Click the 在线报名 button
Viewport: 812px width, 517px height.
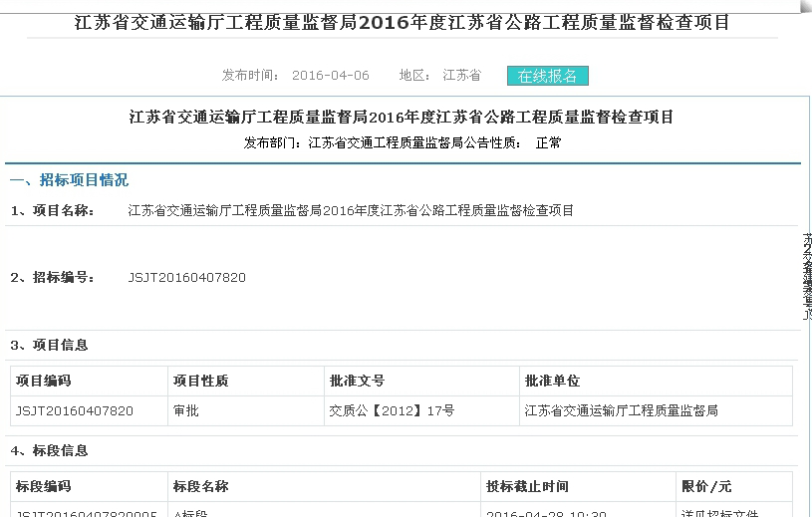[548, 76]
